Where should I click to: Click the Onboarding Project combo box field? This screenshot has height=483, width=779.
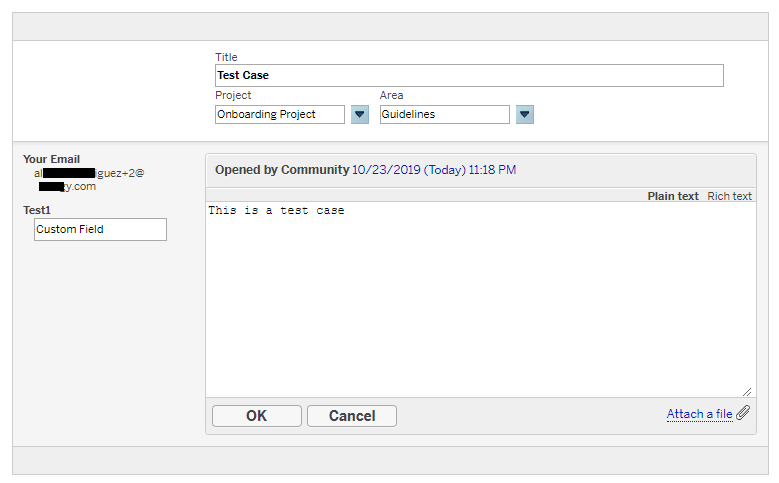pos(280,115)
